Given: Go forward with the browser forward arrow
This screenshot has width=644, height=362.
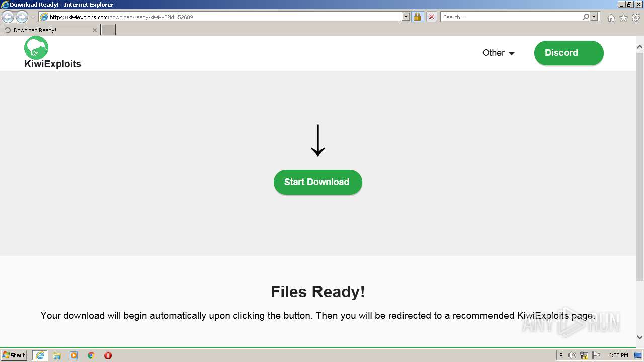Looking at the screenshot, I should tap(22, 17).
